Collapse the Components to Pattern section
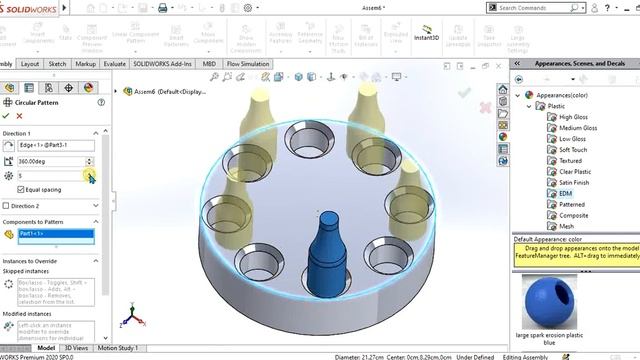The height and width of the screenshot is (360, 640). pyautogui.click(x=96, y=222)
